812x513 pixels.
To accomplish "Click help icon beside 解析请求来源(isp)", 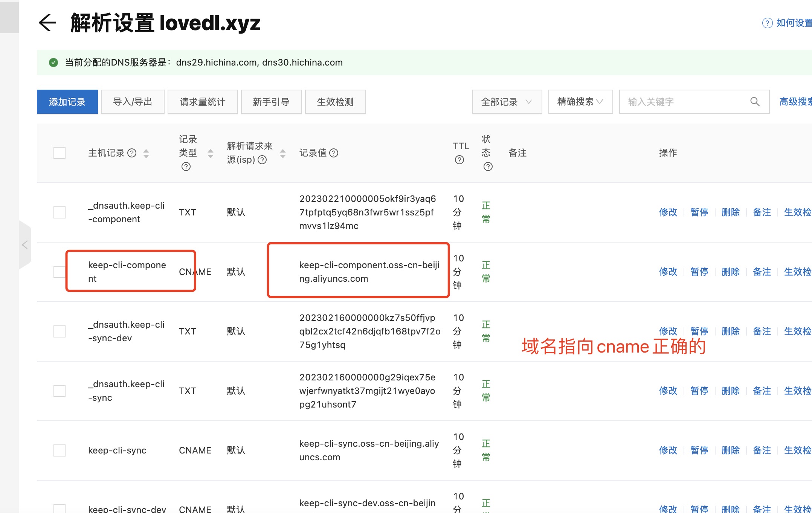I will coord(262,160).
